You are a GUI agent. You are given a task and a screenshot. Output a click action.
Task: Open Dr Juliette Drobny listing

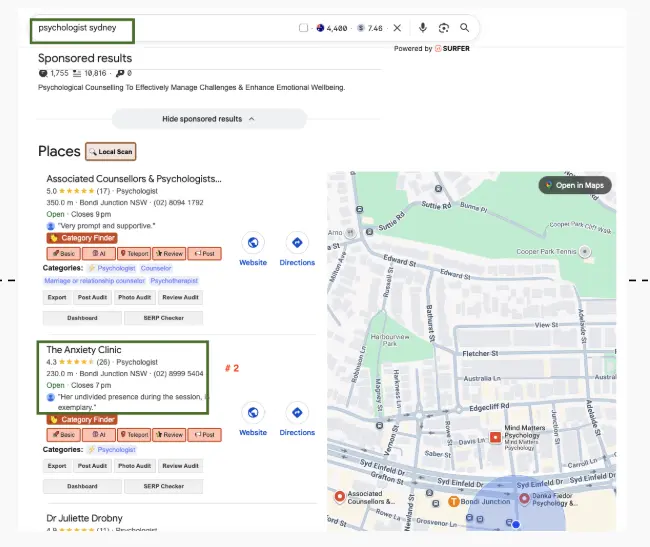[x=85, y=518]
